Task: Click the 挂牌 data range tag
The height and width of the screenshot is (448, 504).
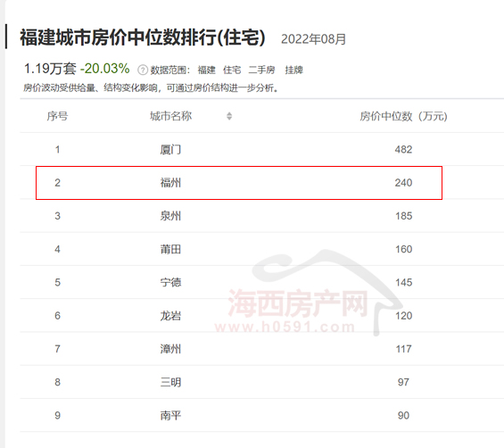Action: 293,70
